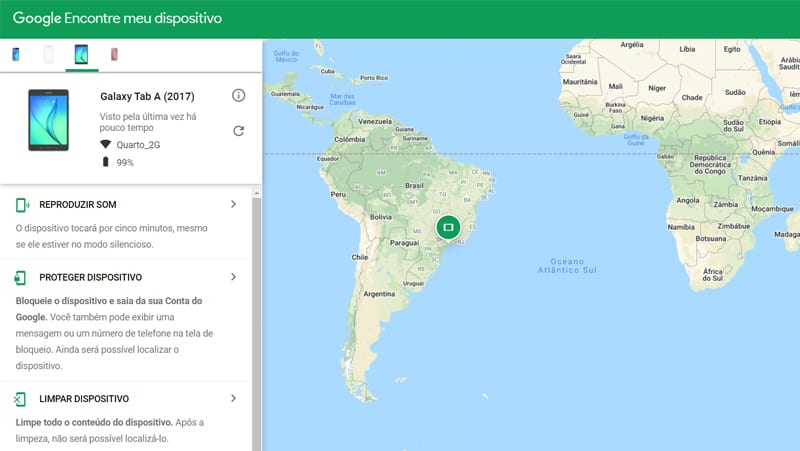This screenshot has height=451, width=800.
Task: Click the 'Argentina' label on the map
Action: click(x=379, y=294)
